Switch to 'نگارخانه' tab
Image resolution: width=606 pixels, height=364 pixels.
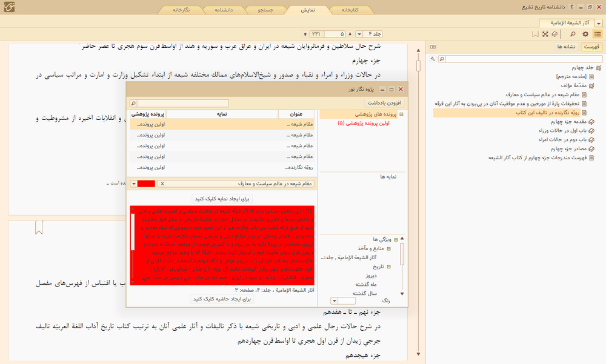click(x=181, y=10)
